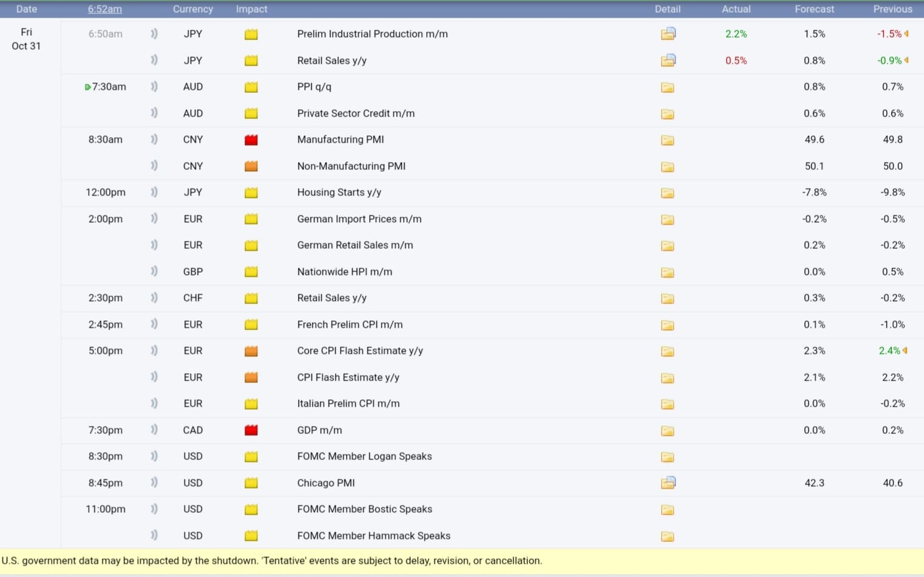Open detail folder for Chicago PMI
Viewport: 924px width, 577px height.
[668, 483]
